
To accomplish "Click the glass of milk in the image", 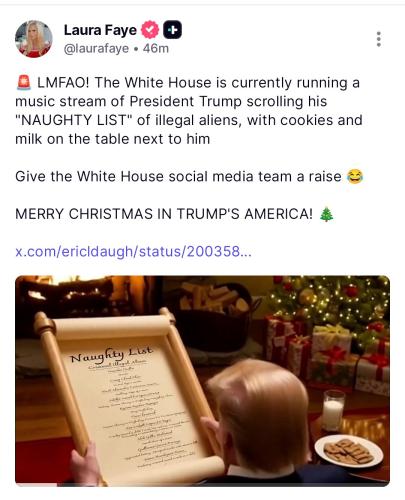I will point(333,411).
